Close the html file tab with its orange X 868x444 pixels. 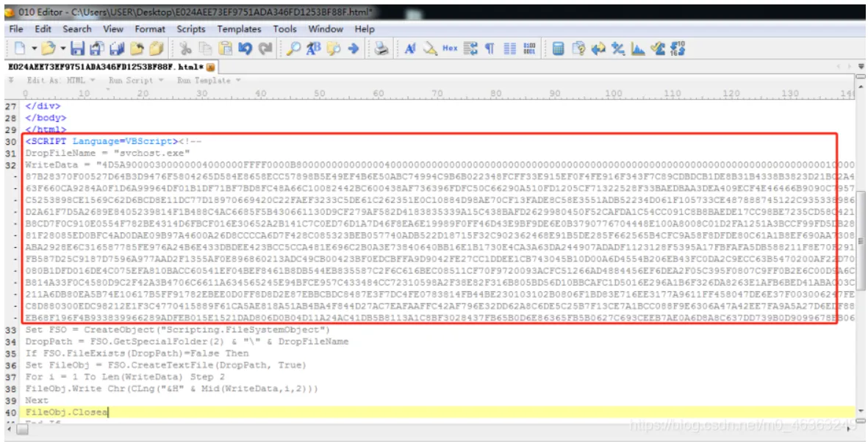(210, 67)
